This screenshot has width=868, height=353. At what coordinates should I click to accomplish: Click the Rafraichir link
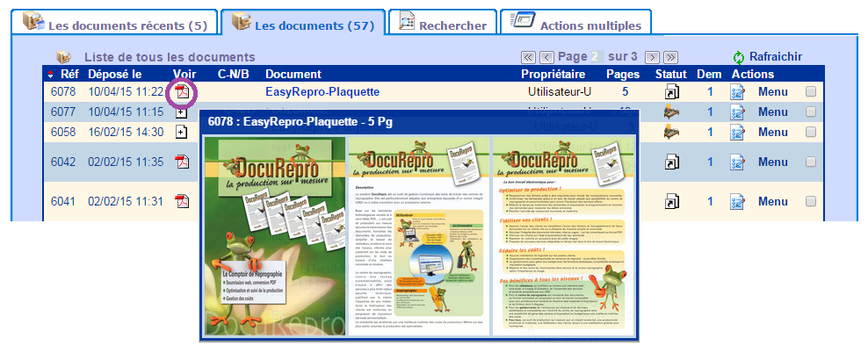[x=776, y=56]
